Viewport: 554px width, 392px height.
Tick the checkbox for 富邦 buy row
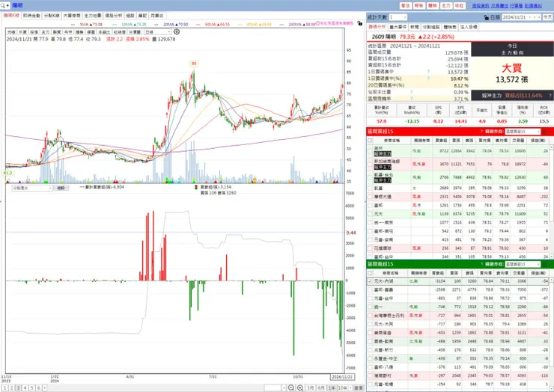(370, 205)
